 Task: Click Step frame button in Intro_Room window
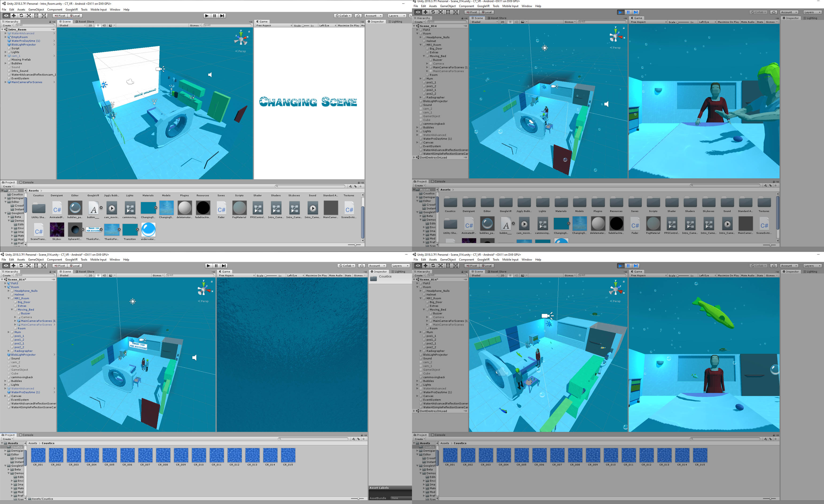(222, 16)
